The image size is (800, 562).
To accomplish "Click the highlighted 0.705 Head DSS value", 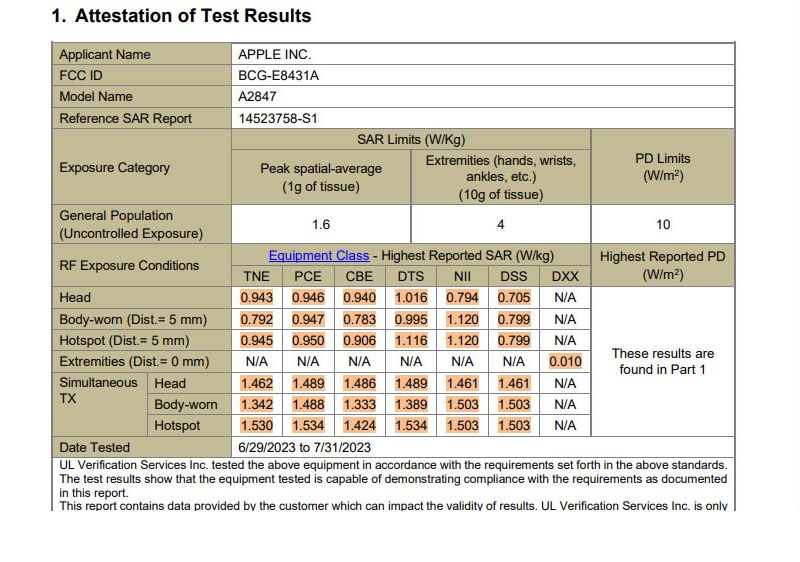I will 514,297.
